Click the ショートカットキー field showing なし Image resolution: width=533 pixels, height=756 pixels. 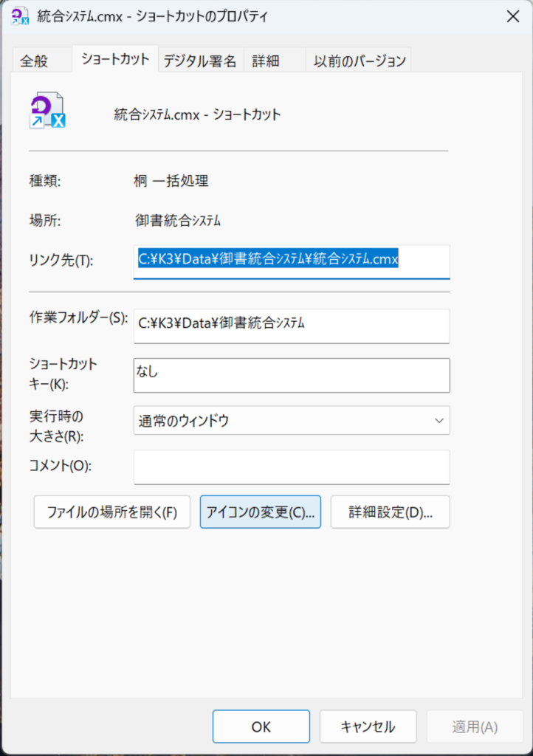291,375
